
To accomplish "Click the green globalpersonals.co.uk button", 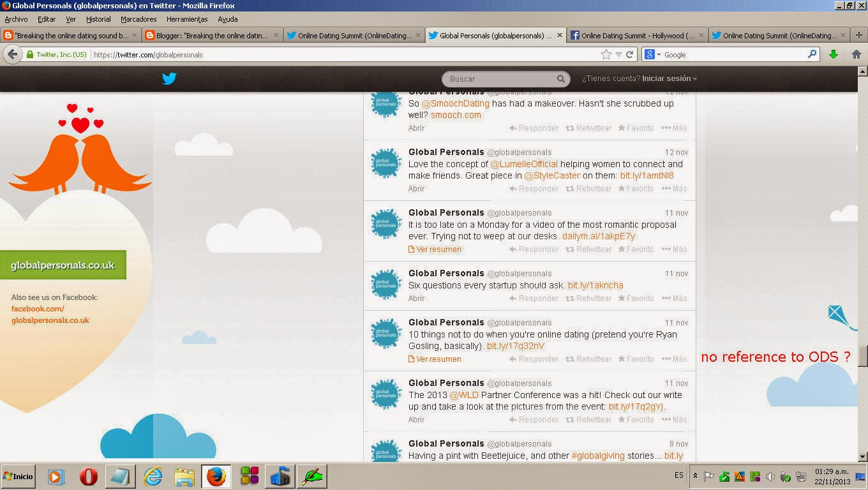I will (63, 265).
